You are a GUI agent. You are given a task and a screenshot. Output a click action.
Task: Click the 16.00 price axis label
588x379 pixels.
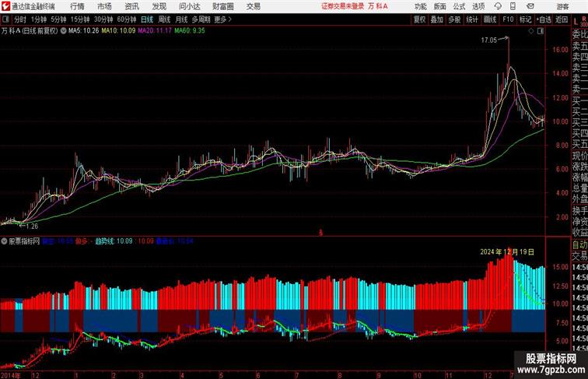pos(560,50)
